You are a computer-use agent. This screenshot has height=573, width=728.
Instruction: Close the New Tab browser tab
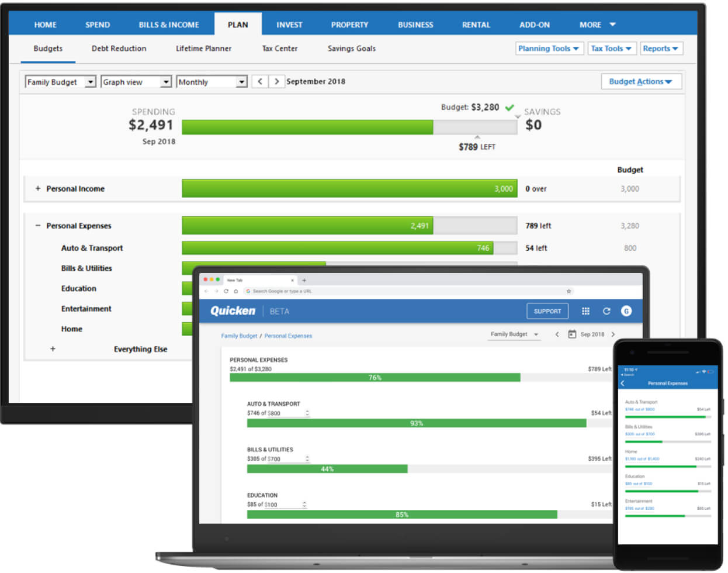click(293, 280)
